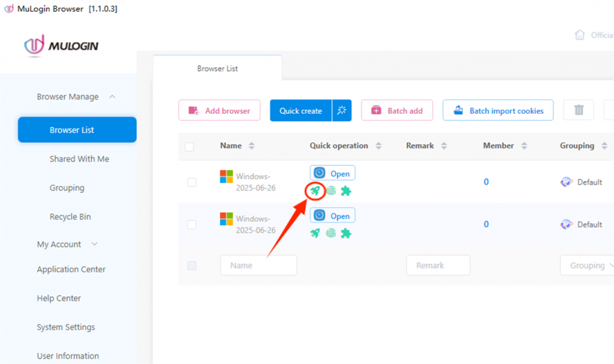Image resolution: width=614 pixels, height=364 pixels.
Task: Select Browser List in the sidebar
Action: coord(77,130)
